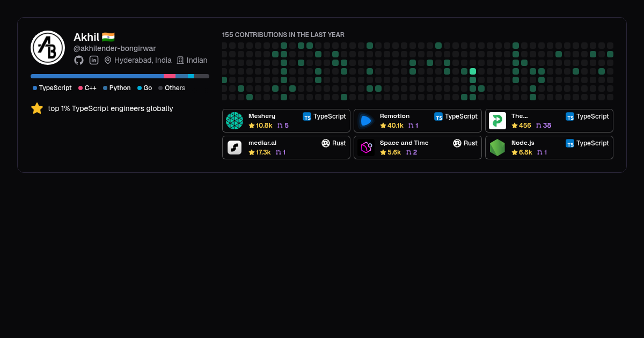Click the blue TypeScript segment of the language bar
The image size is (644, 338).
[97, 76]
